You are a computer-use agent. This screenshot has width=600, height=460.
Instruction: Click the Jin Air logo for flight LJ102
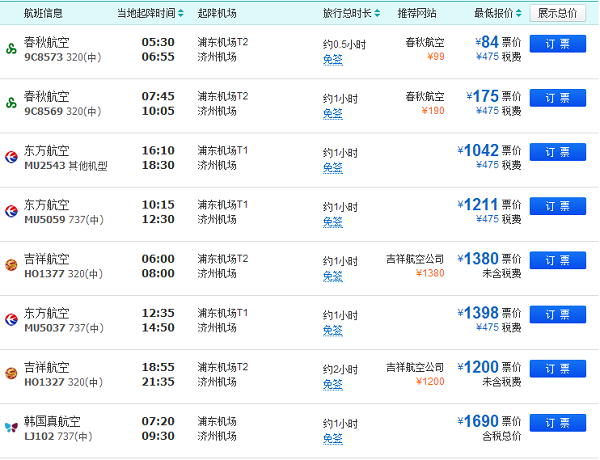coord(11,426)
